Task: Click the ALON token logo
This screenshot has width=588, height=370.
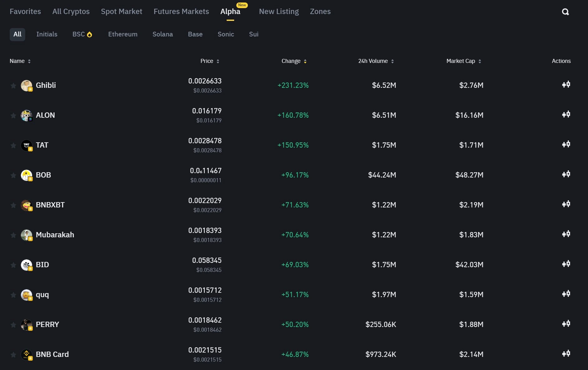Action: tap(27, 115)
